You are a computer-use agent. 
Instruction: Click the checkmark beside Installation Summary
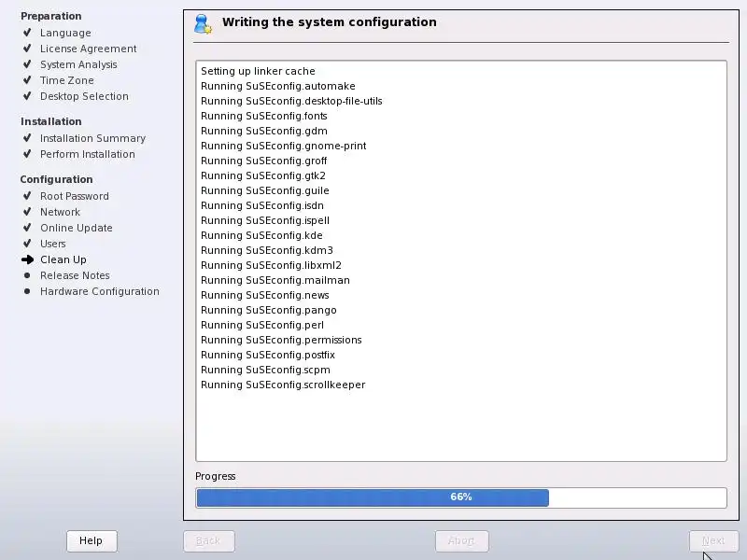pos(27,138)
